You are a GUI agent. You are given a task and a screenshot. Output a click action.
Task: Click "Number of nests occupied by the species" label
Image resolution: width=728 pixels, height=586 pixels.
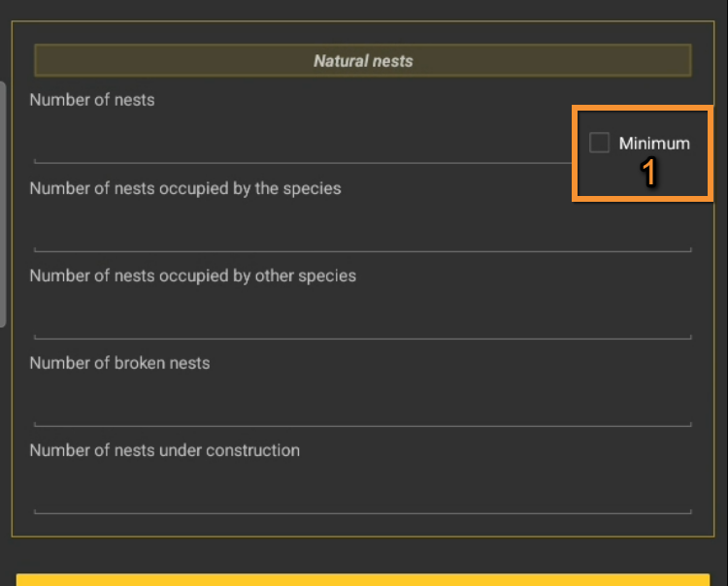point(185,188)
